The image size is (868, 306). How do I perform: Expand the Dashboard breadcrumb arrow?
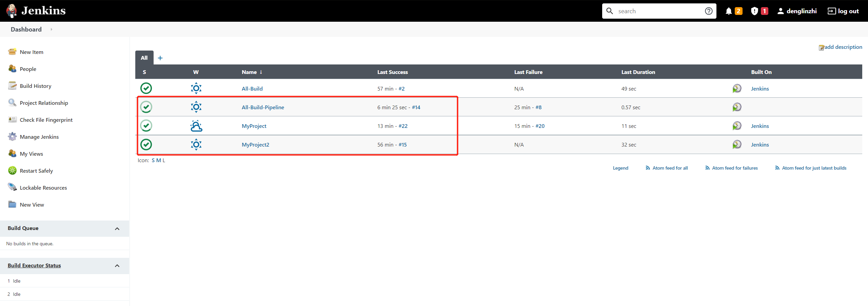pos(51,30)
